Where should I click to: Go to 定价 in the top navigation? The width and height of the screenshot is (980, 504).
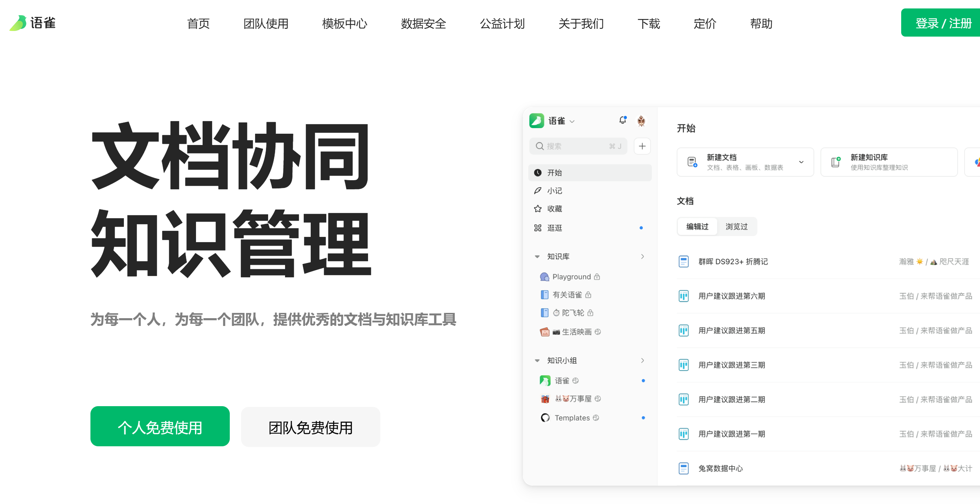pyautogui.click(x=704, y=24)
